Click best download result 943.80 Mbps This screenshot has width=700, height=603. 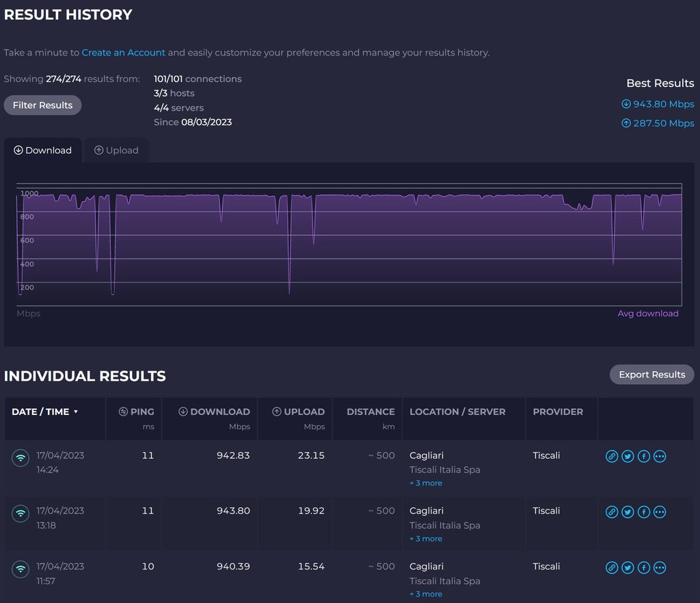tap(658, 105)
